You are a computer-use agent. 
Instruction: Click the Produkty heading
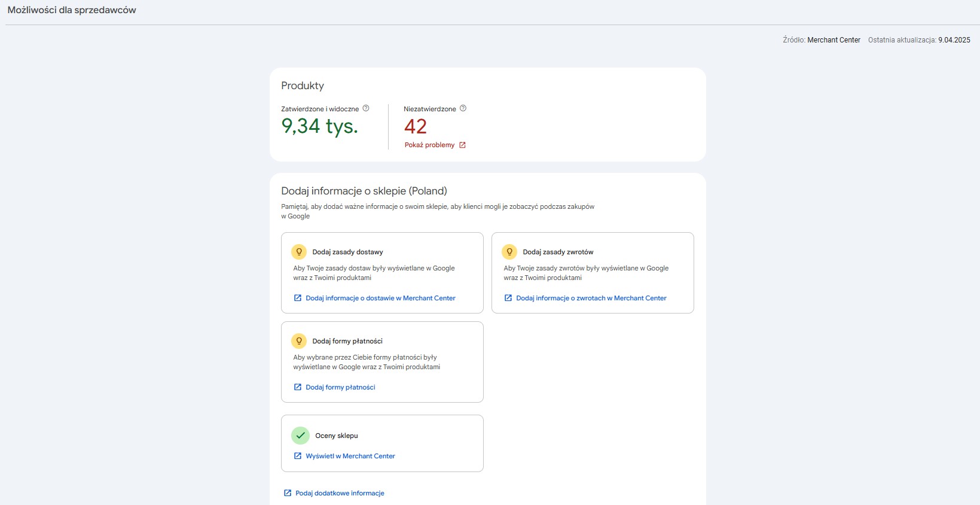303,86
